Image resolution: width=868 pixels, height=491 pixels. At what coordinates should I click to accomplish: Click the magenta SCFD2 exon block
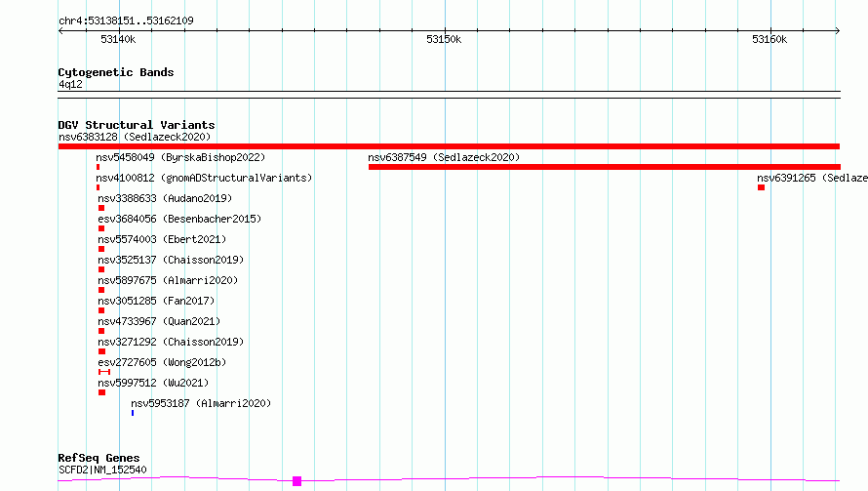coord(296,481)
